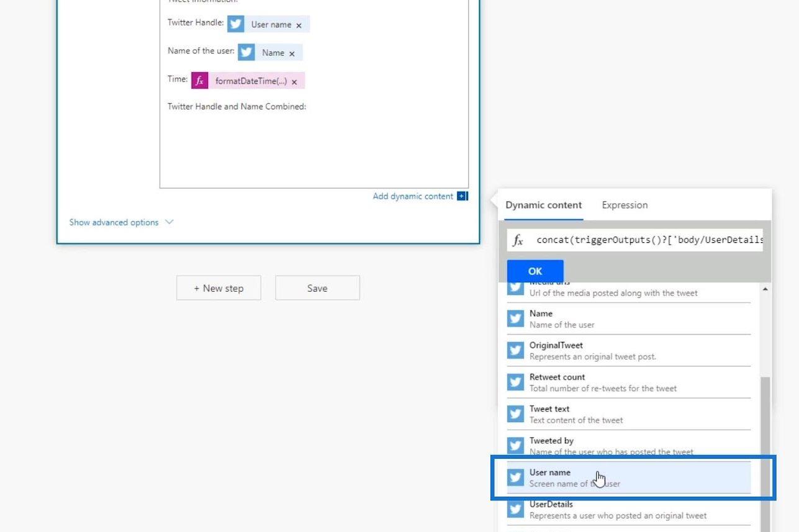Screen dimensions: 799x532
Task: Select the Name token label
Action: click(273, 53)
